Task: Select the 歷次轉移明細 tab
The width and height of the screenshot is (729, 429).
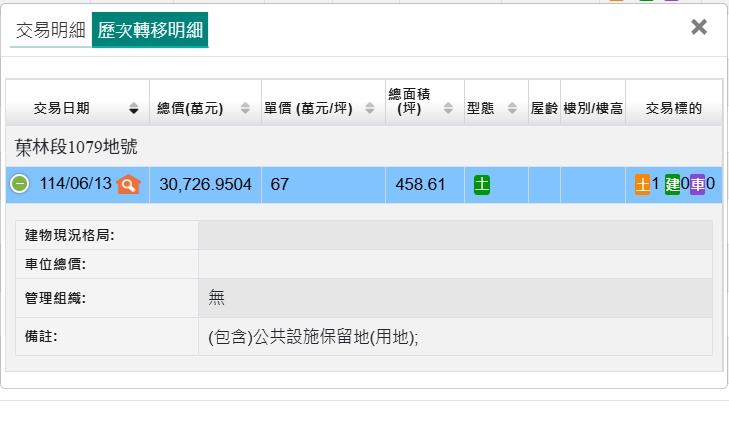Action: pyautogui.click(x=150, y=30)
